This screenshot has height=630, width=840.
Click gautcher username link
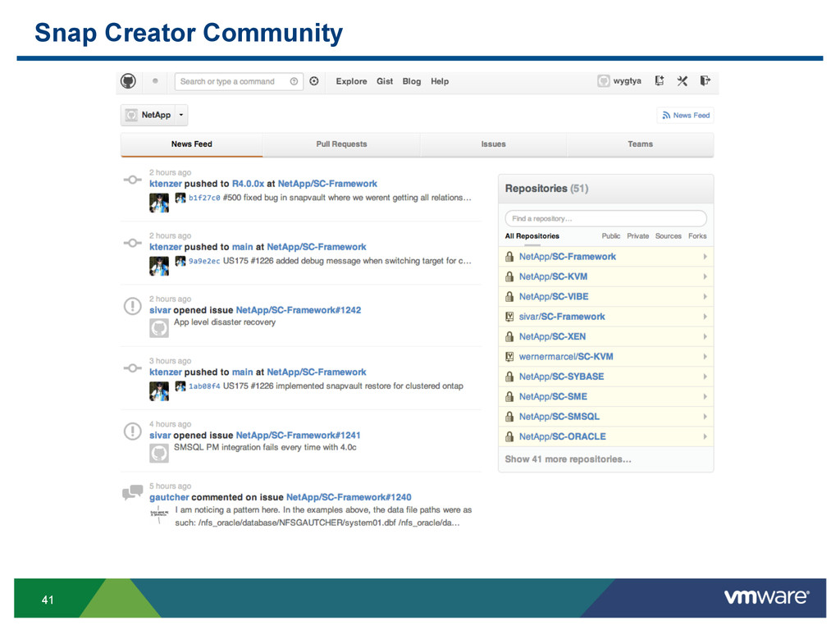coord(169,497)
